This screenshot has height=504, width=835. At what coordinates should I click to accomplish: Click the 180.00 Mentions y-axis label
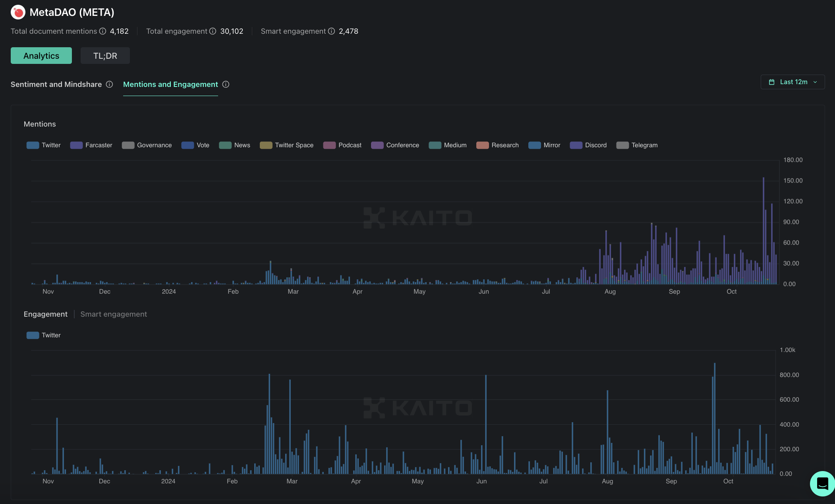pos(793,160)
